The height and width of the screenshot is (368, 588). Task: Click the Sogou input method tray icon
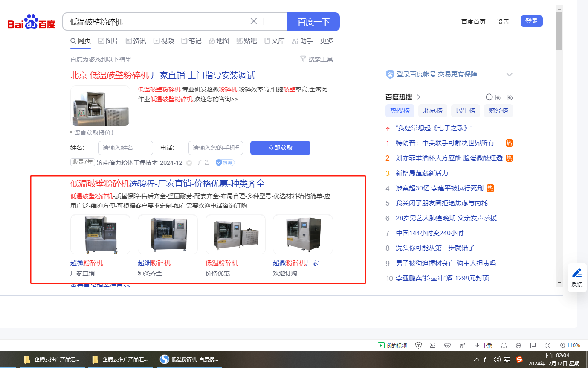pos(519,359)
